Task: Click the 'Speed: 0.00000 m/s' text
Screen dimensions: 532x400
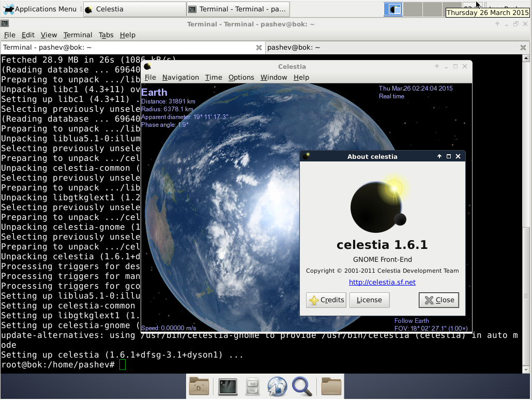Action: [169, 328]
